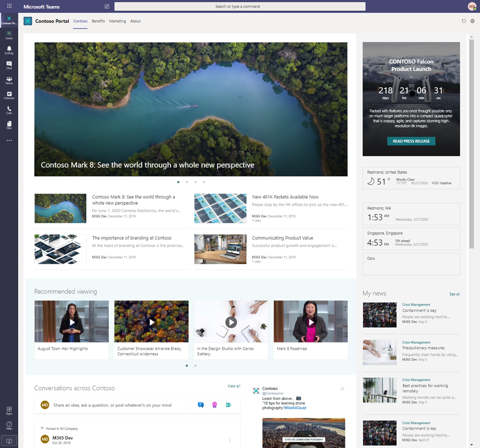Select the second hero carousel dot
Image resolution: width=480 pixels, height=448 pixels.
[187, 182]
